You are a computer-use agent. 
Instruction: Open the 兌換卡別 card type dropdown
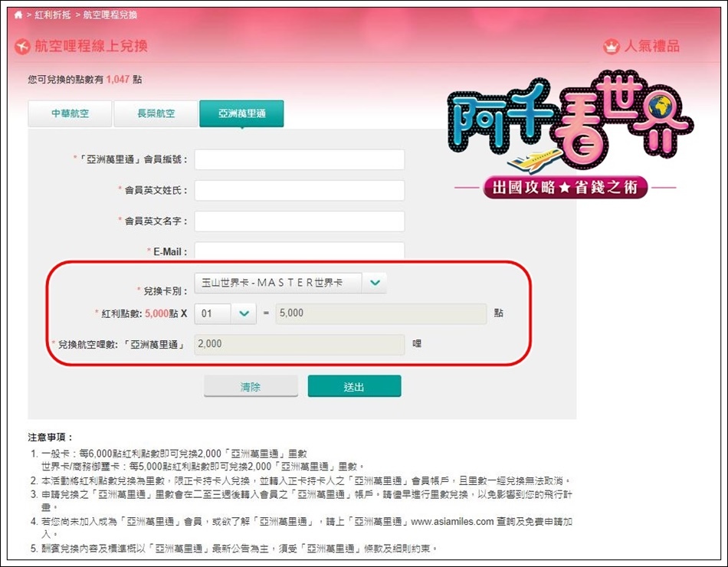coord(290,283)
